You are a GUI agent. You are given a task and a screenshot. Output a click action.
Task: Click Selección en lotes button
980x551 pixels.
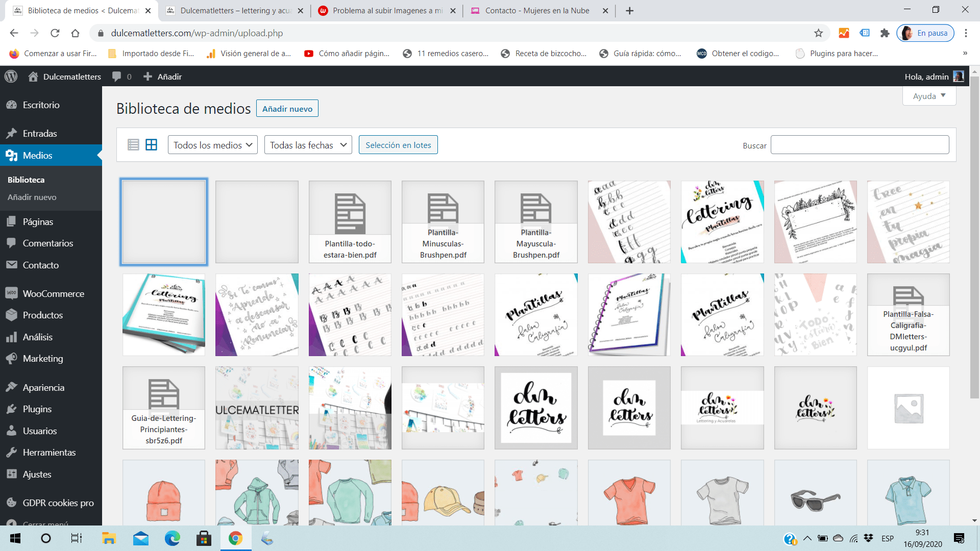coord(398,145)
